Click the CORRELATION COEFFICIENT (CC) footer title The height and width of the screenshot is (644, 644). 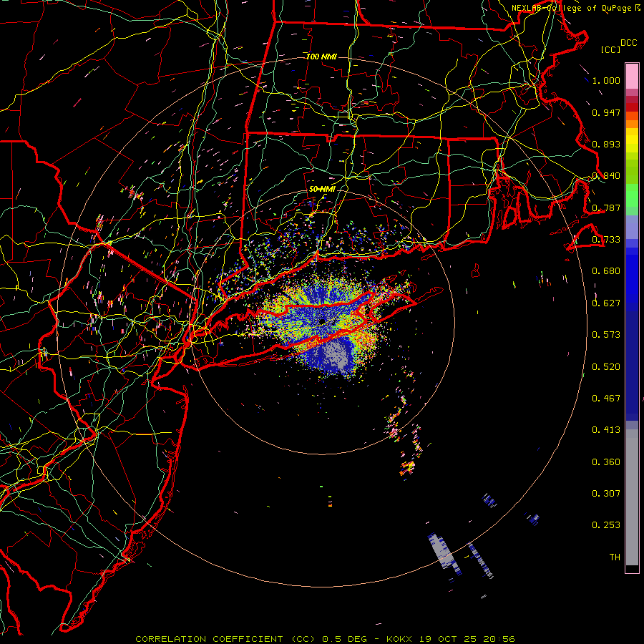point(225,639)
